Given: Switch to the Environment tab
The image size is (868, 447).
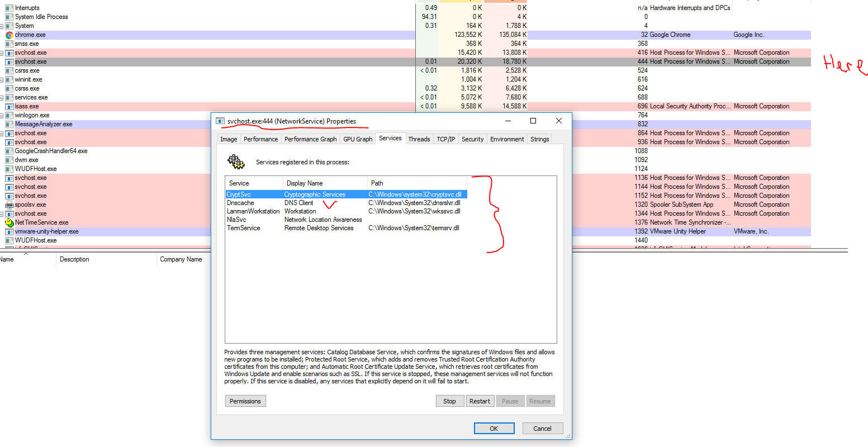Looking at the screenshot, I should pyautogui.click(x=507, y=139).
